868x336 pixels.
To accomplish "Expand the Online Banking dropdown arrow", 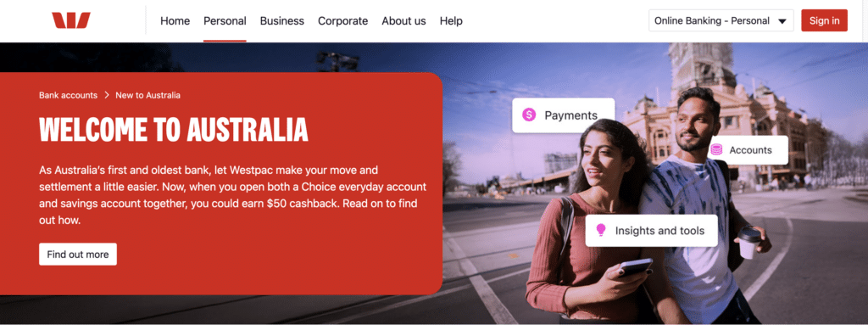I will (782, 21).
